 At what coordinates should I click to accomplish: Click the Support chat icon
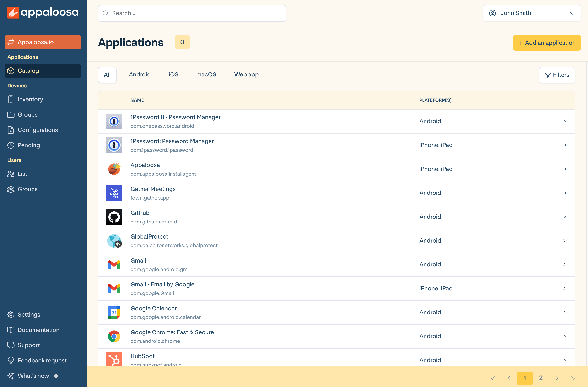pyautogui.click(x=11, y=345)
